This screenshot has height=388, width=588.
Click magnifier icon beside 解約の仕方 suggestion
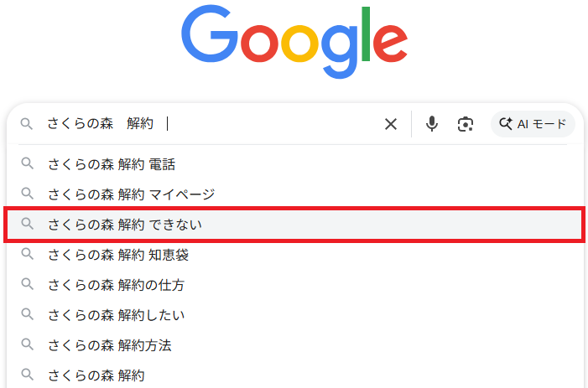pos(27,285)
